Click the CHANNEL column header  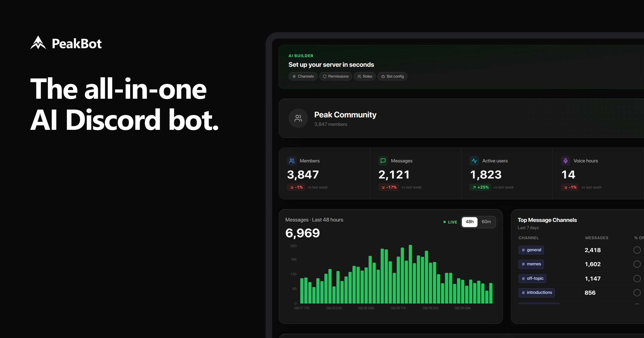(x=528, y=238)
